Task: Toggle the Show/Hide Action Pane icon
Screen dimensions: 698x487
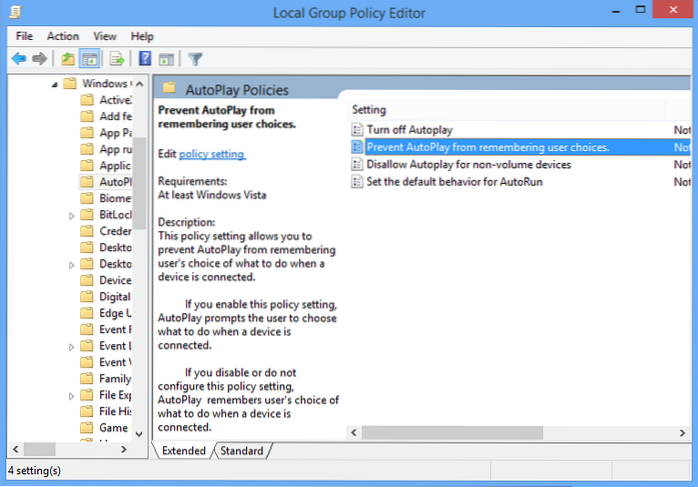Action: (166, 58)
